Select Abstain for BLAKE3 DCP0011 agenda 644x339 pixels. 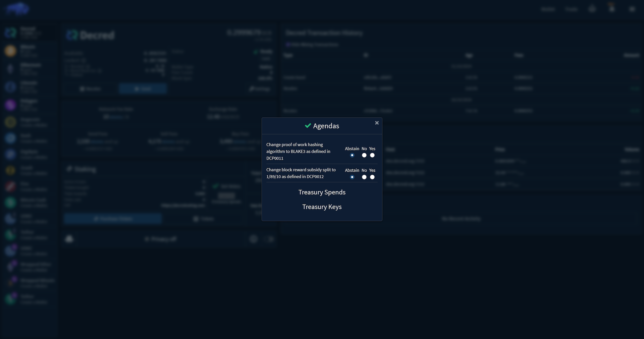tap(352, 155)
